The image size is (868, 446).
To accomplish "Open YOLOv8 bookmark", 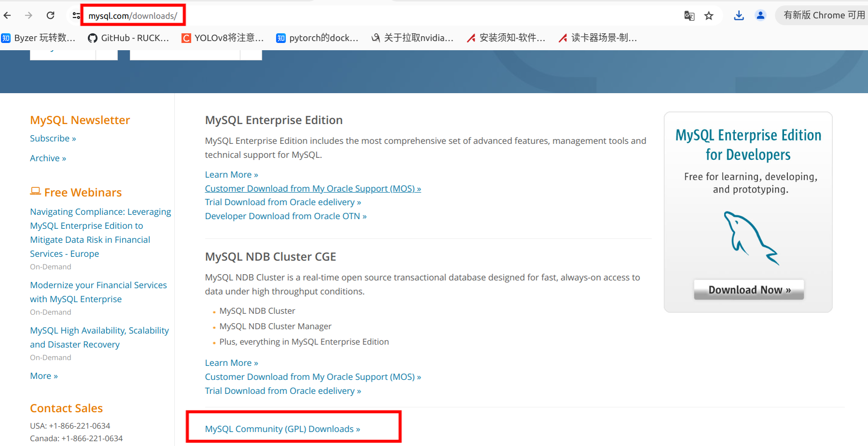I will pyautogui.click(x=223, y=38).
